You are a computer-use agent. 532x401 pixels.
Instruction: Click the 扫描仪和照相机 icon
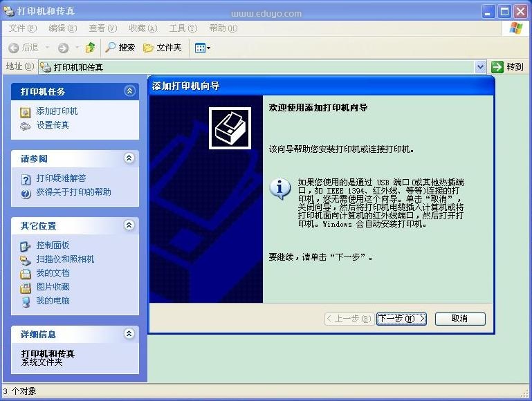pyautogui.click(x=25, y=261)
